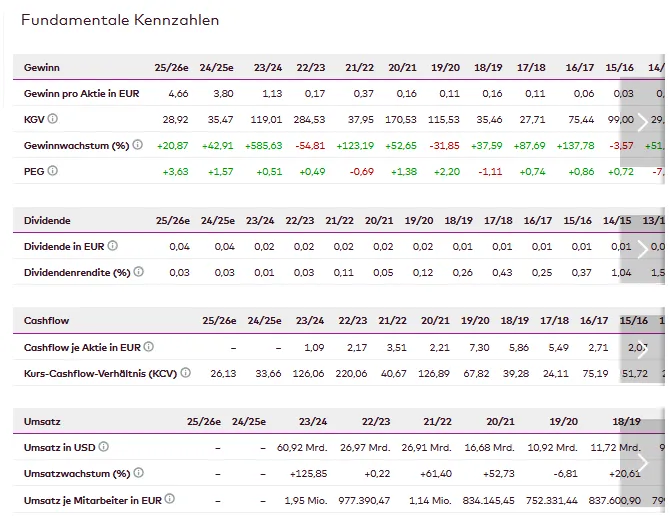Select KCV value 26,13
670x516 pixels.
click(x=223, y=374)
